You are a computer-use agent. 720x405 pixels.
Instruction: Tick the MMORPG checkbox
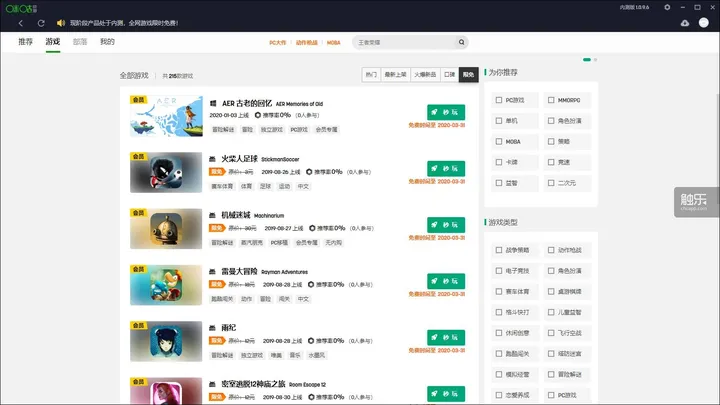click(x=551, y=100)
